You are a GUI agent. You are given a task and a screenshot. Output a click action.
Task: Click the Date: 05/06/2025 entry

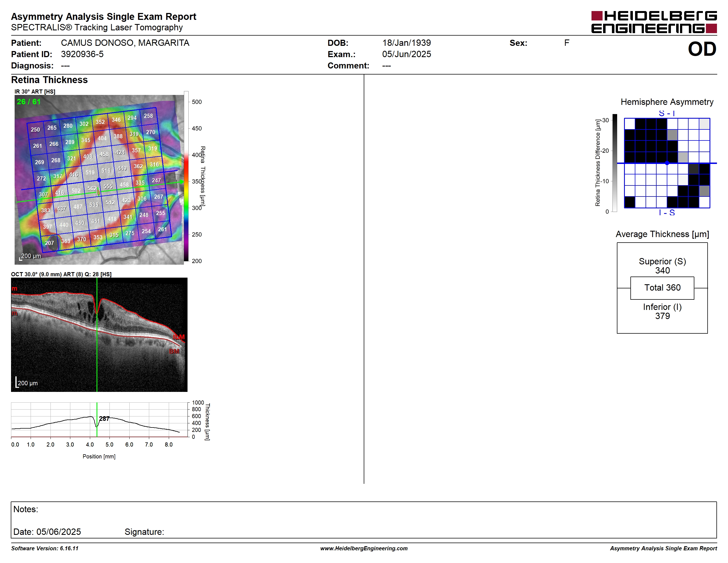point(47,532)
